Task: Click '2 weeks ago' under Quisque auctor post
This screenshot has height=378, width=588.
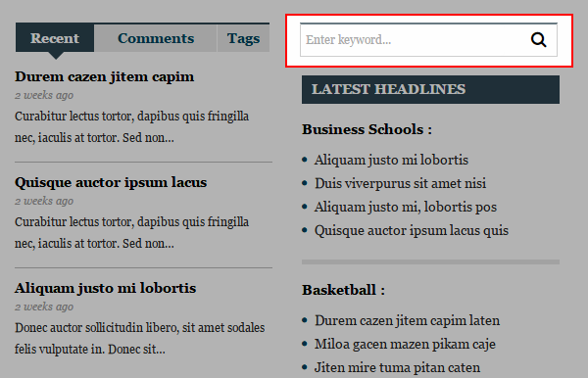Action: coord(44,201)
